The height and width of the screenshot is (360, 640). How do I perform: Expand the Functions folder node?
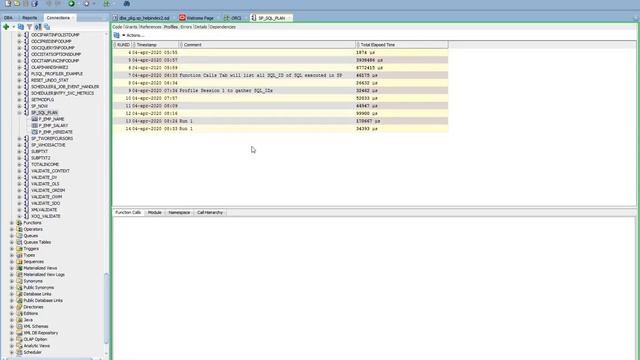pyautogui.click(x=12, y=223)
